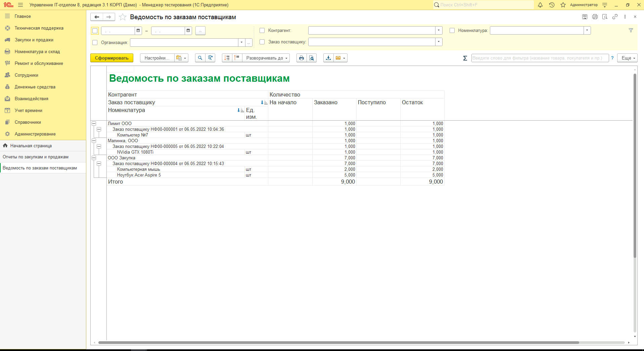Click the get link chain icon
644x351 pixels.
click(615, 17)
